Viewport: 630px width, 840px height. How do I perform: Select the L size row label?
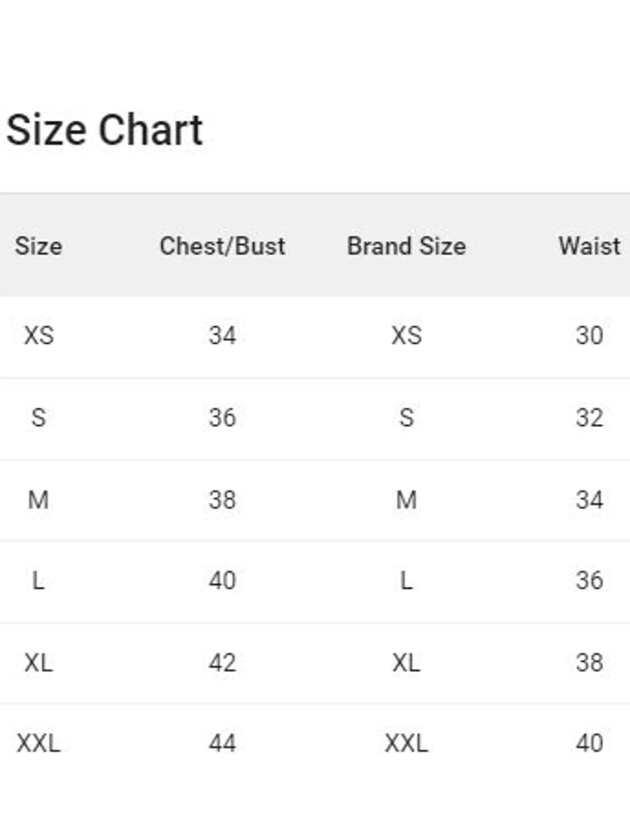[x=39, y=580]
